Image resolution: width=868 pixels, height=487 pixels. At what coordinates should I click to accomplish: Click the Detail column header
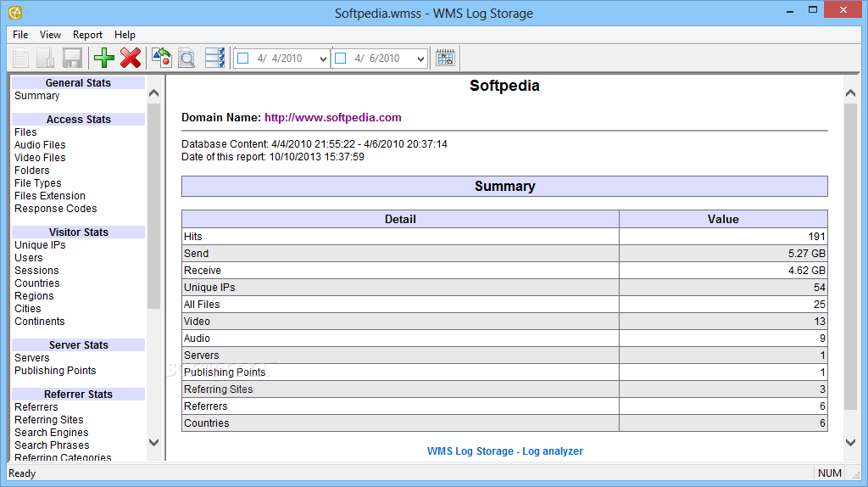pyautogui.click(x=400, y=219)
